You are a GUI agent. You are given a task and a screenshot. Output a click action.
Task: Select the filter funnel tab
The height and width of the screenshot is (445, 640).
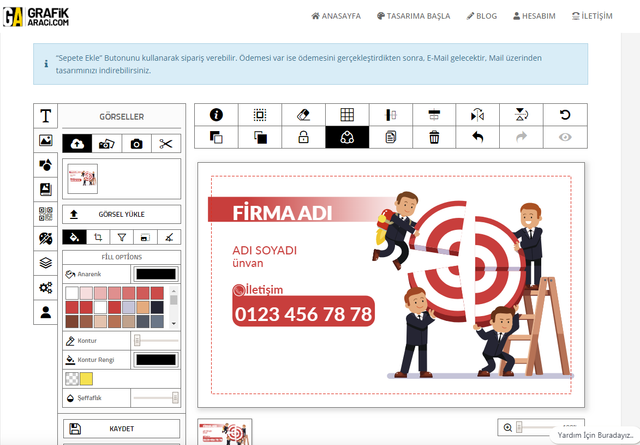(122, 237)
